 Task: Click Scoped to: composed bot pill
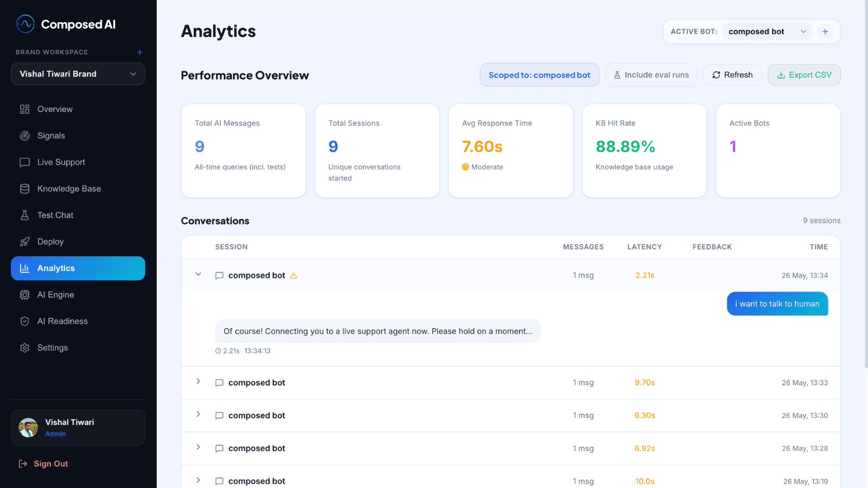click(x=539, y=75)
